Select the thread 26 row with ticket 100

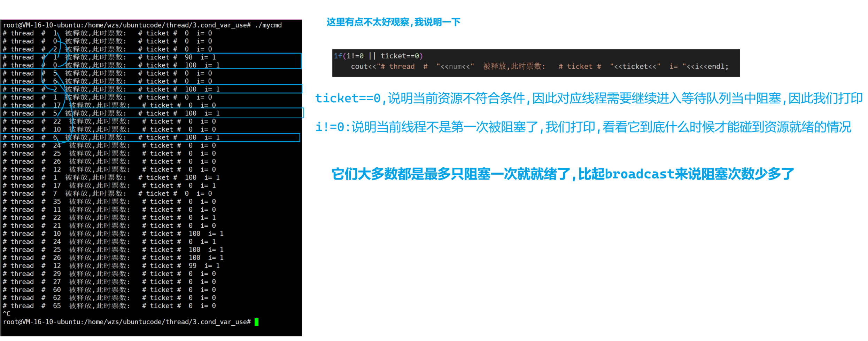(x=113, y=258)
